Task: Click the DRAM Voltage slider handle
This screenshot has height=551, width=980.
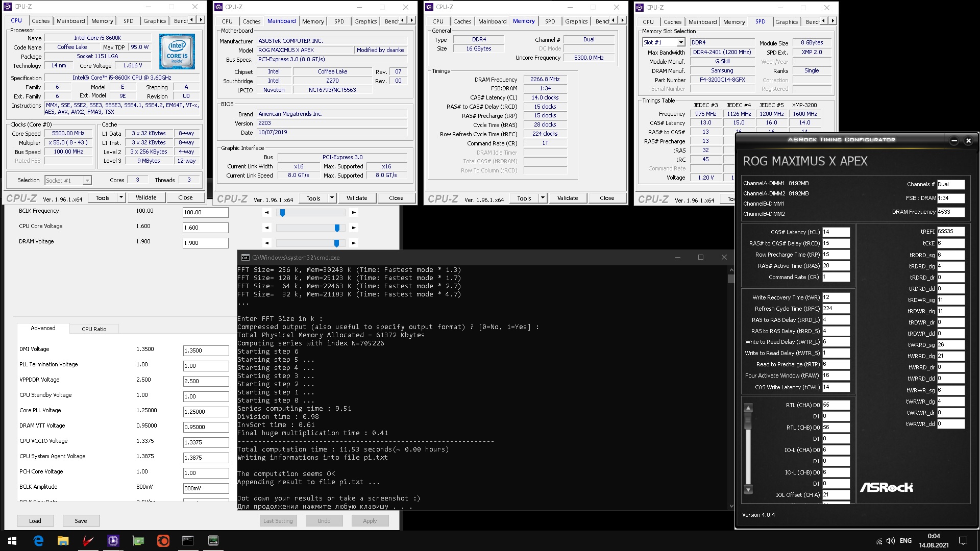Action: coord(336,243)
